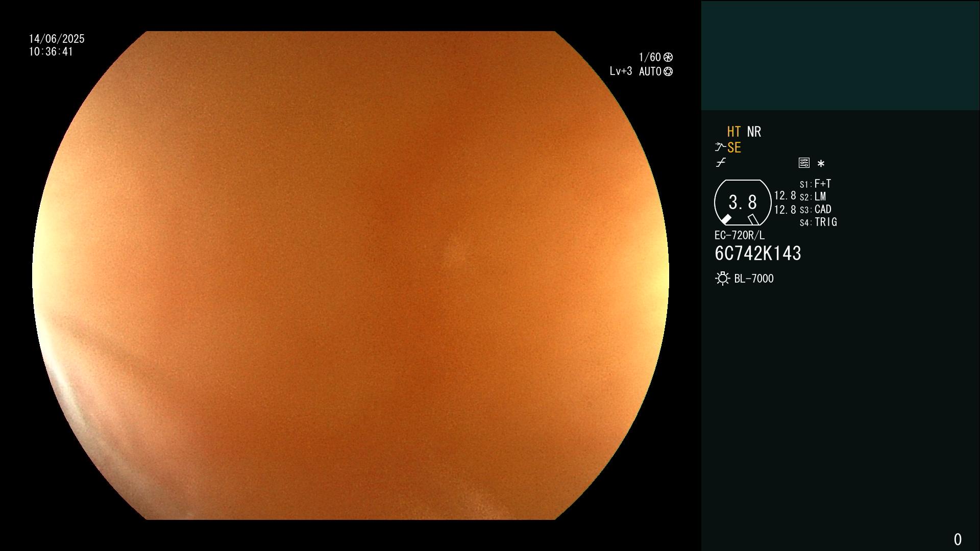Click the date 14/06/2025
This screenshot has width=980, height=551.
(x=57, y=39)
